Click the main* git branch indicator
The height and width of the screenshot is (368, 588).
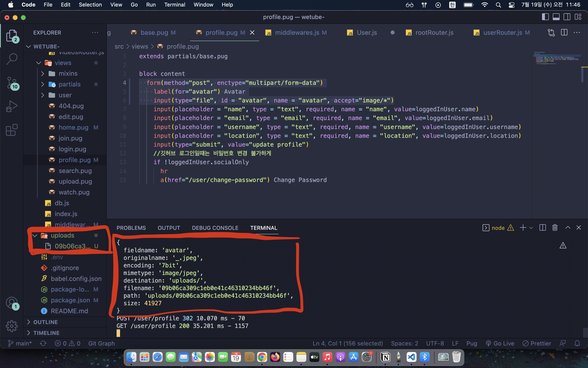[x=20, y=343]
